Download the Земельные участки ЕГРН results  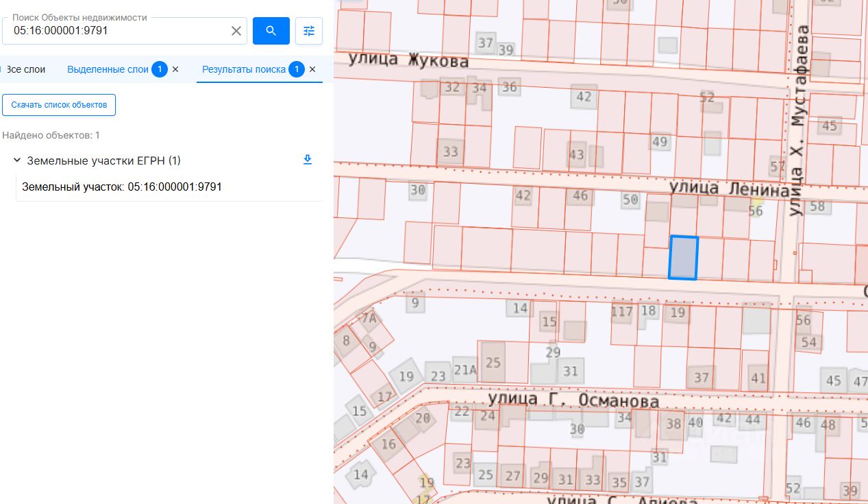point(308,160)
